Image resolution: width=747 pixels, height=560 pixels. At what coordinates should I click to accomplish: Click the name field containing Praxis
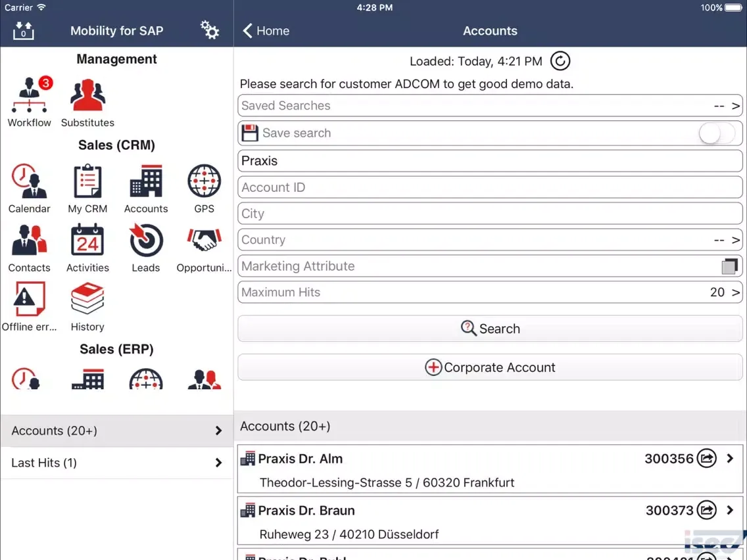490,161
